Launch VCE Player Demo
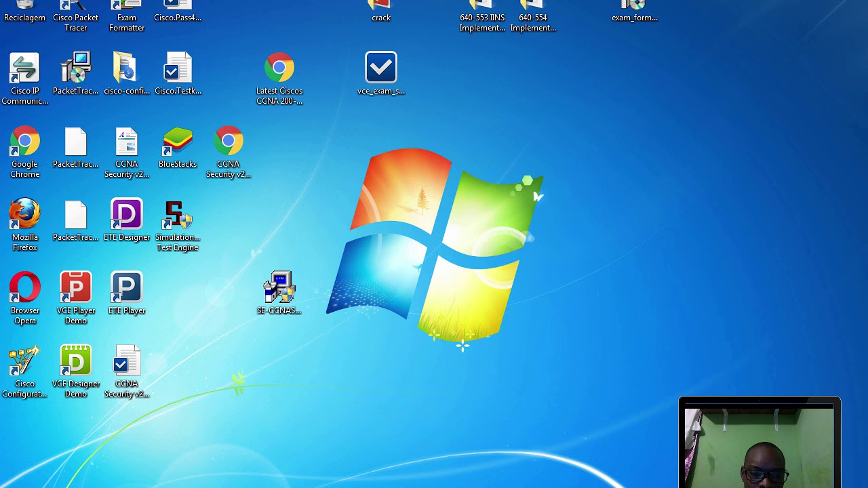 pyautogui.click(x=76, y=298)
